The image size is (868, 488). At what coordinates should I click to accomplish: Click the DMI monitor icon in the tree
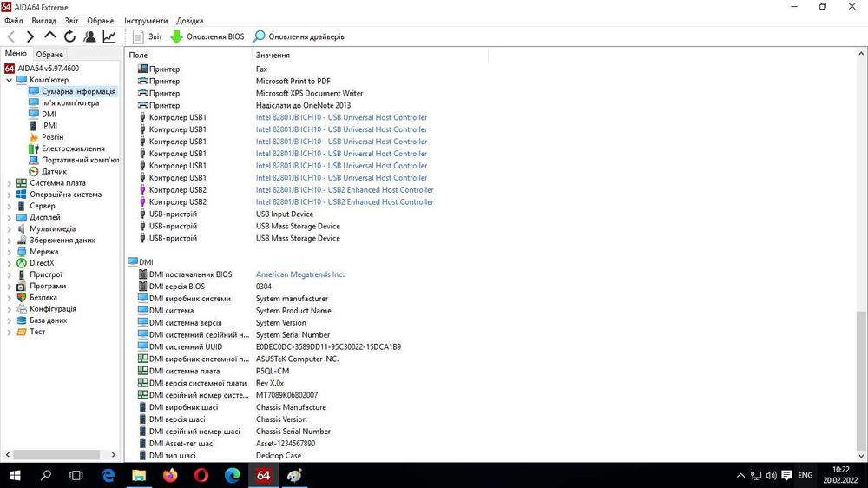[34, 114]
